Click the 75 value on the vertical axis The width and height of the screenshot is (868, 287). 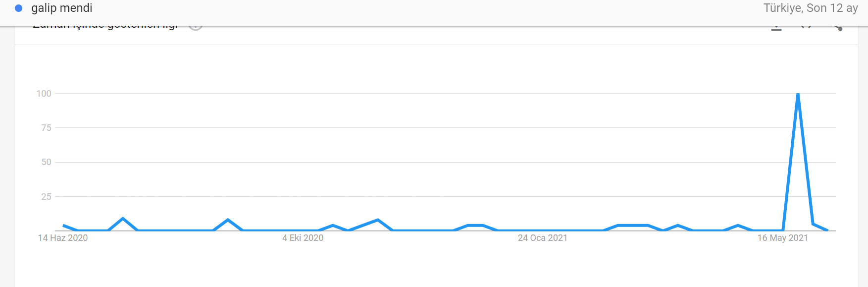[x=46, y=128]
